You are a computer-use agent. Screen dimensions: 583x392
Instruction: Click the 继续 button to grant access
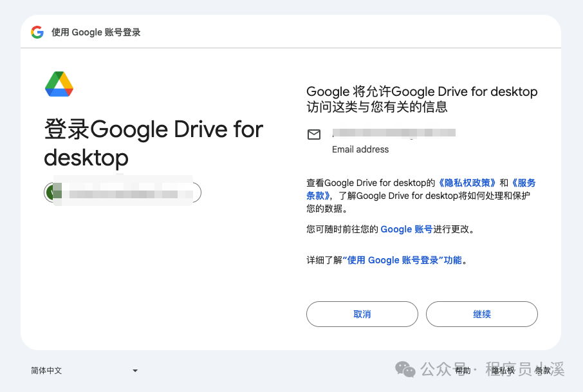click(x=481, y=314)
